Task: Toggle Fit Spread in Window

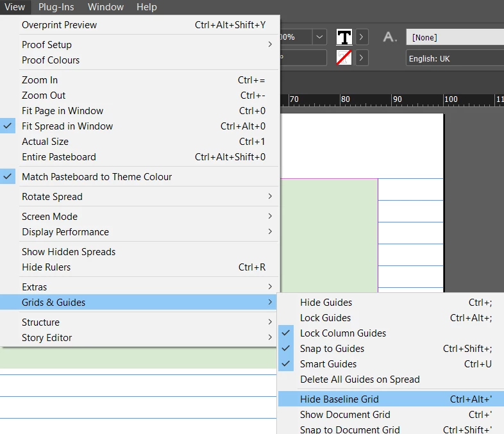Action: (139, 126)
